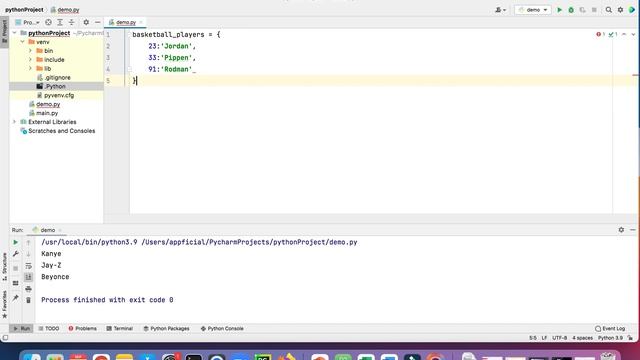Click the UTF-8 encoding in the status bar

[560, 338]
